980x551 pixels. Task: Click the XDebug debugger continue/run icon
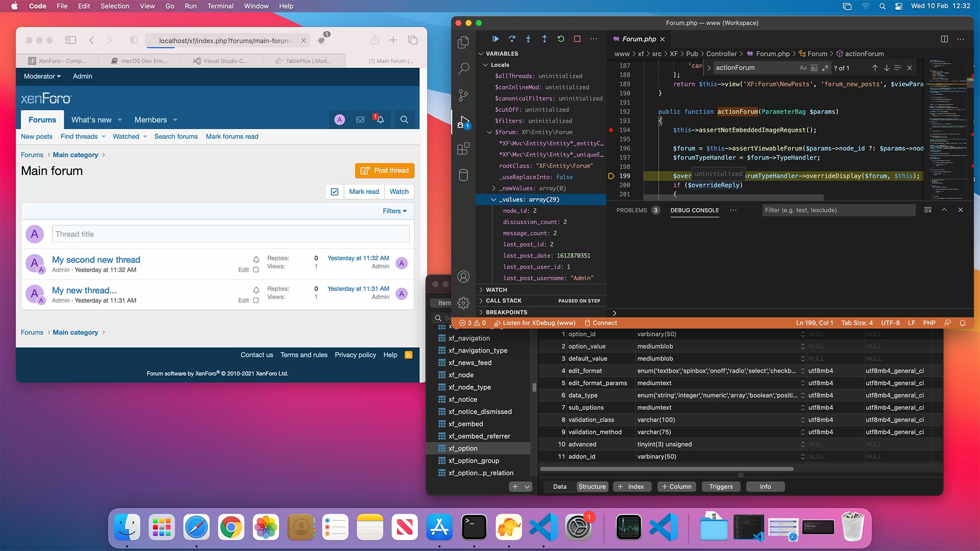coord(496,40)
